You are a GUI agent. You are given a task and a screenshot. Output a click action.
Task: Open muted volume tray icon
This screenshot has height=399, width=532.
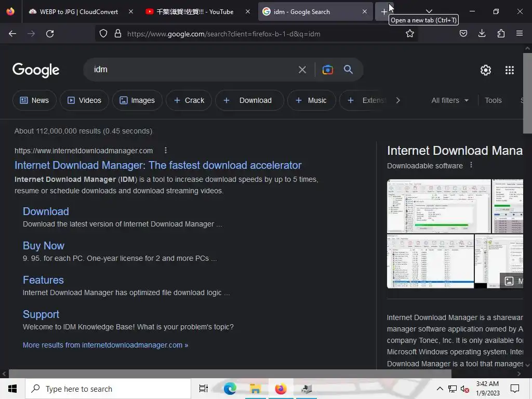point(464,389)
